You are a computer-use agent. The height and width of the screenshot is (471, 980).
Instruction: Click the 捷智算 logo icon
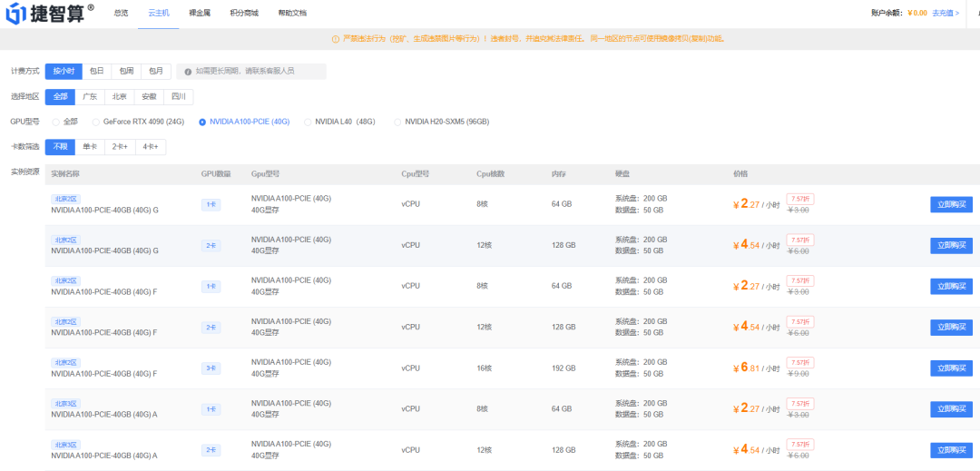pyautogui.click(x=18, y=13)
